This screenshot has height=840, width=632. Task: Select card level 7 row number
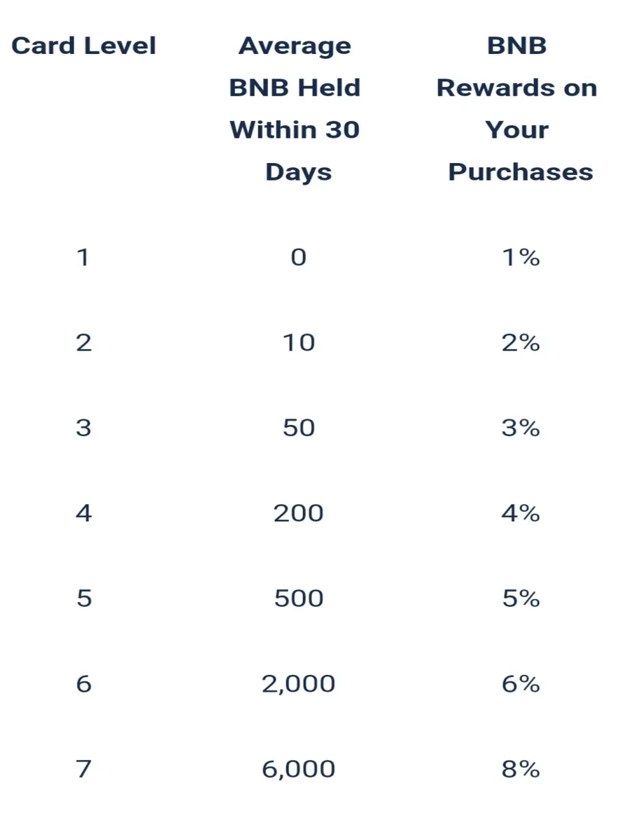(83, 769)
